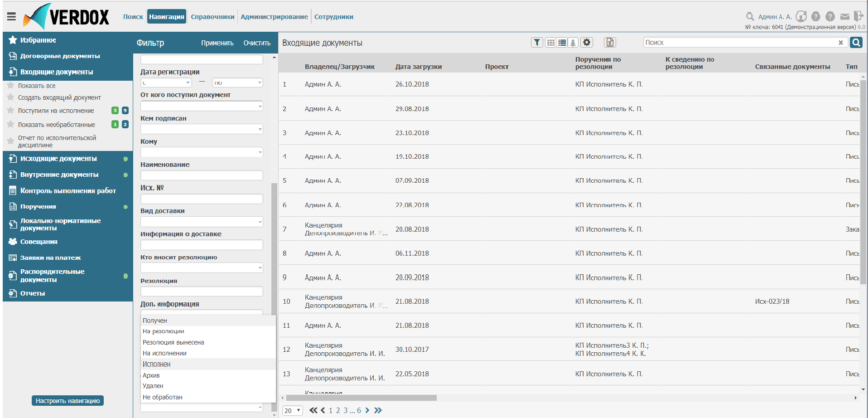The width and height of the screenshot is (868, 418).
Task: Open the Справочники top menu tab
Action: tap(212, 17)
